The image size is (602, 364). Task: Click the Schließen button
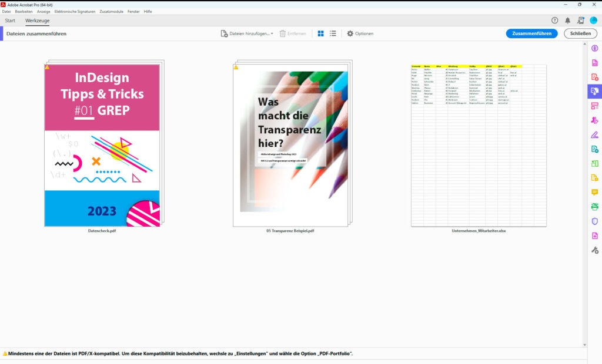[580, 33]
